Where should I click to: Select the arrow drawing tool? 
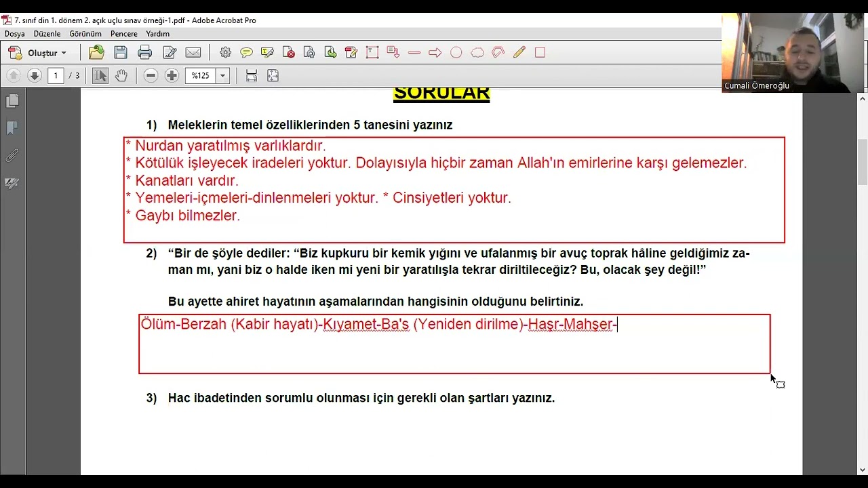coord(435,52)
